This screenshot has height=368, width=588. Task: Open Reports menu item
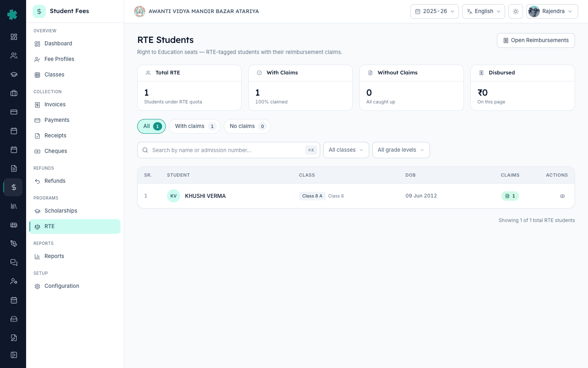click(x=75, y=256)
